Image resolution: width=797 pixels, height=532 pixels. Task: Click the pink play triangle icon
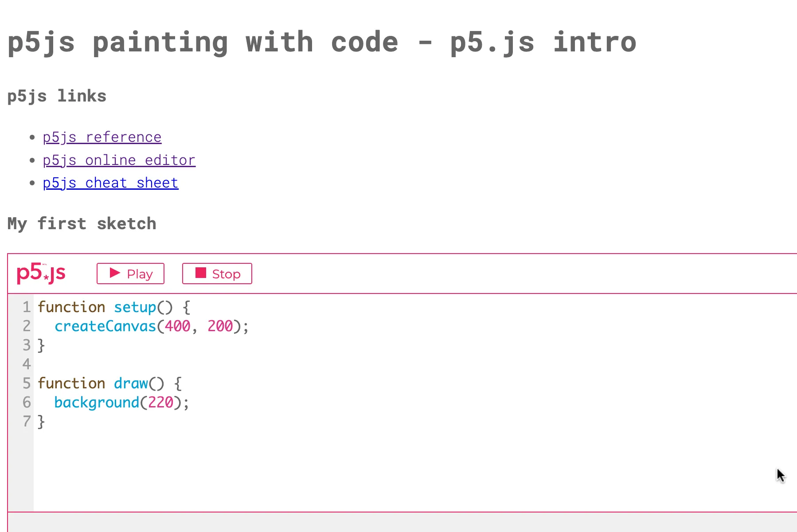114,273
